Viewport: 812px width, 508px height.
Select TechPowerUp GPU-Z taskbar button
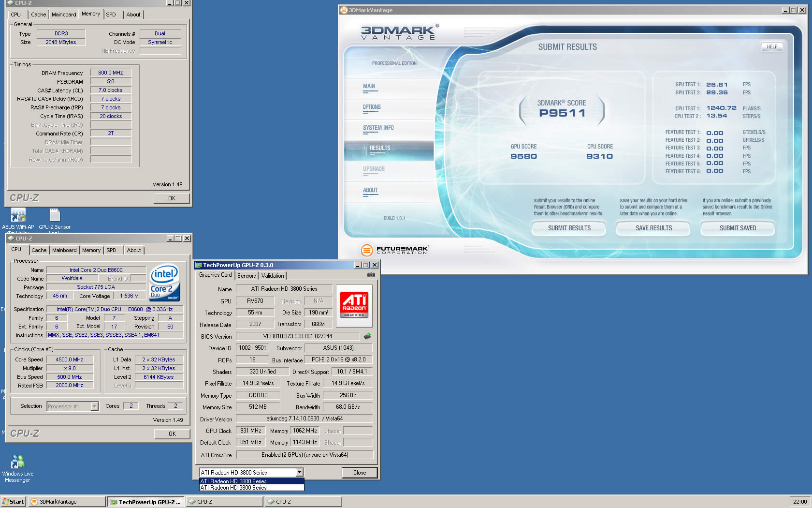(x=145, y=502)
